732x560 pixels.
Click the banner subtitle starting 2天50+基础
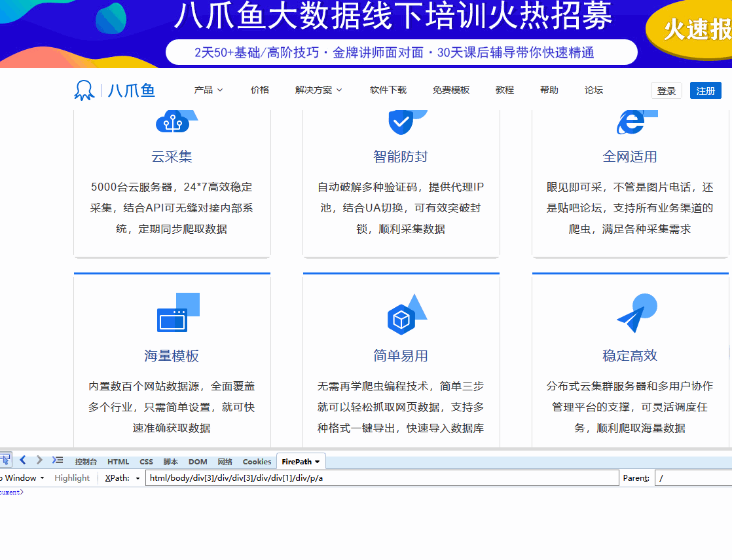coord(394,52)
